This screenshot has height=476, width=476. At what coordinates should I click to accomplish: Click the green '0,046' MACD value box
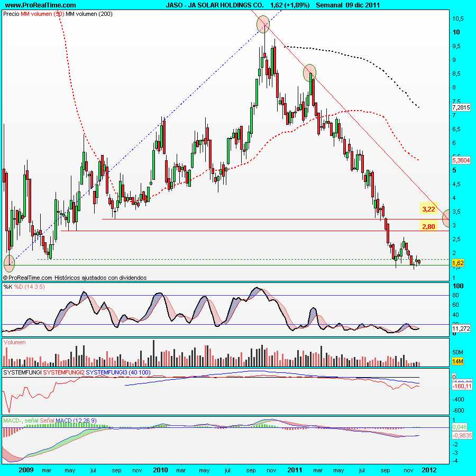(x=460, y=427)
